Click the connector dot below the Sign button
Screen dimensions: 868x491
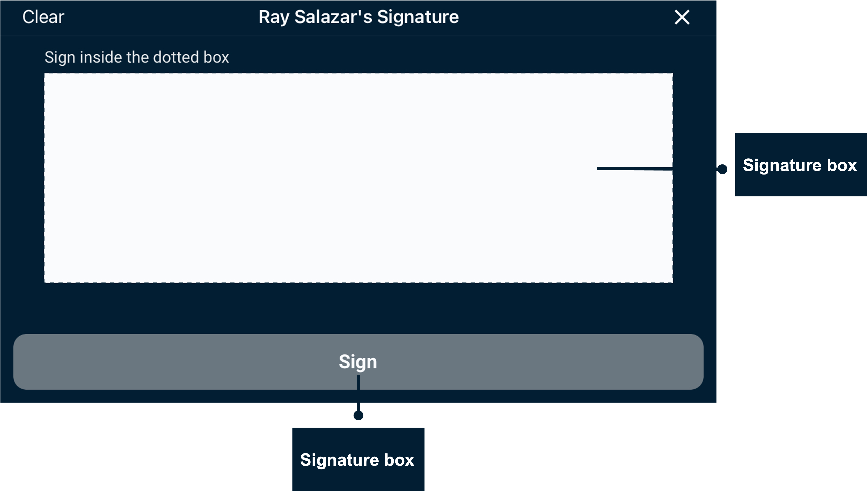pos(358,415)
